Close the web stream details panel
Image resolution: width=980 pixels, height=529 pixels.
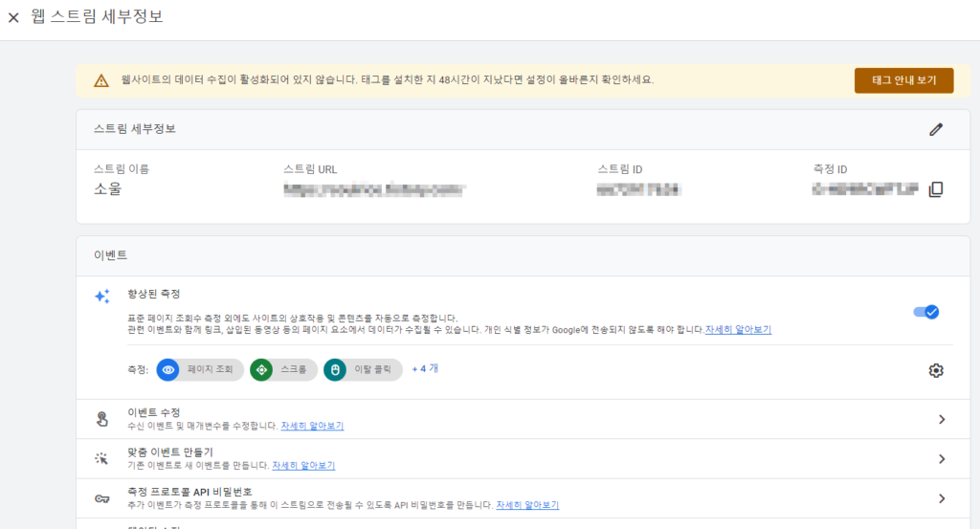[x=13, y=17]
